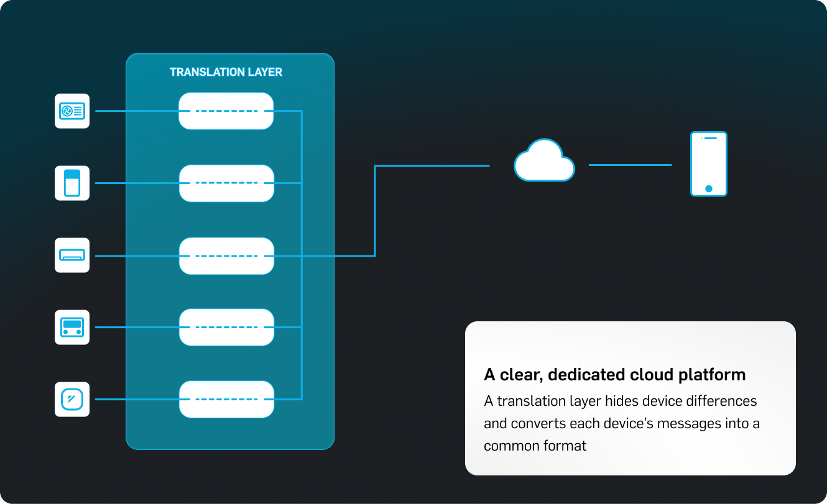Click the 'A clear, dedicated cloud platform' title
Screen dimensions: 827x504
[614, 374]
